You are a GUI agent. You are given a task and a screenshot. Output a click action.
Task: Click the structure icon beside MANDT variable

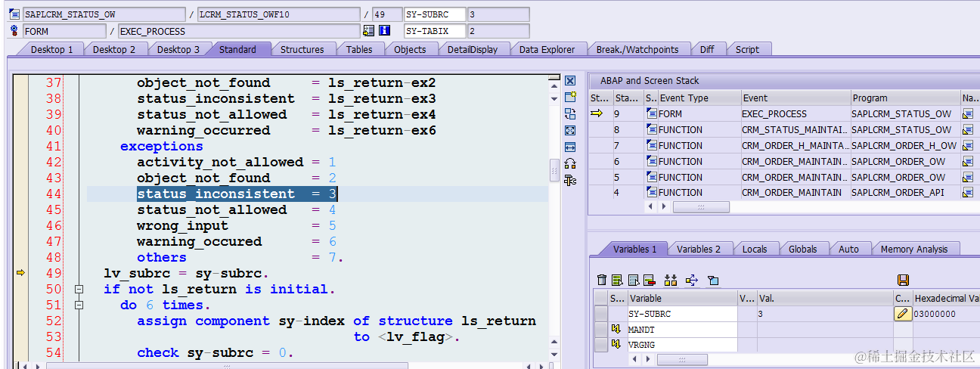click(x=616, y=330)
